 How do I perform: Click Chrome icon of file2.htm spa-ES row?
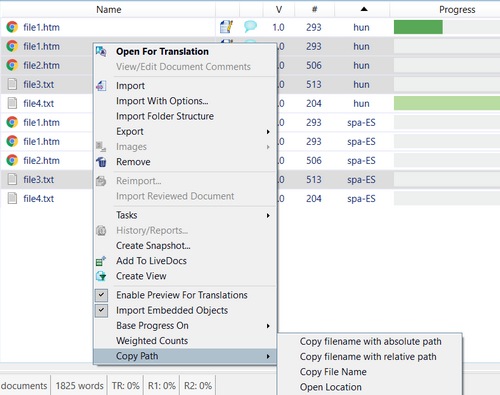point(12,160)
